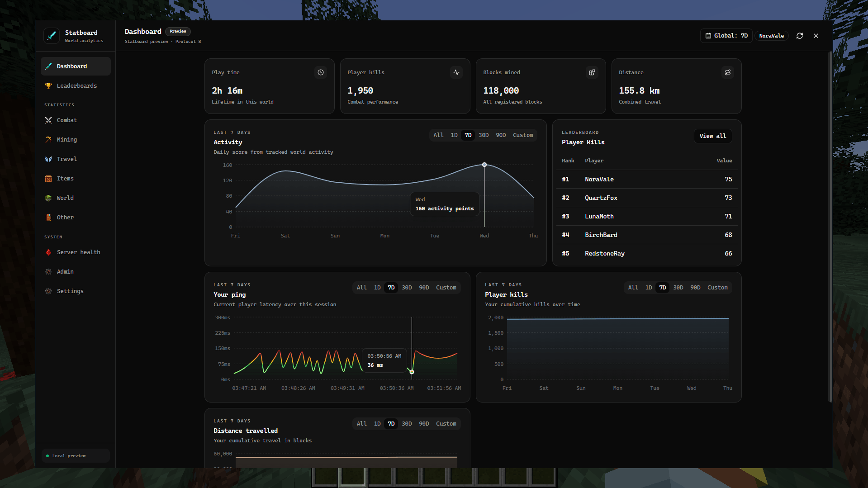
Task: Go to Mining statistics
Action: [x=76, y=139]
